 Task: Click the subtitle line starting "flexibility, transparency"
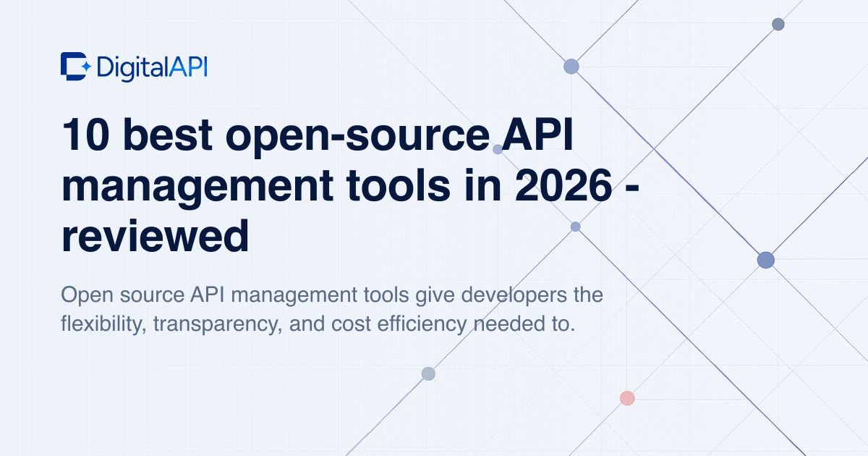point(318,324)
